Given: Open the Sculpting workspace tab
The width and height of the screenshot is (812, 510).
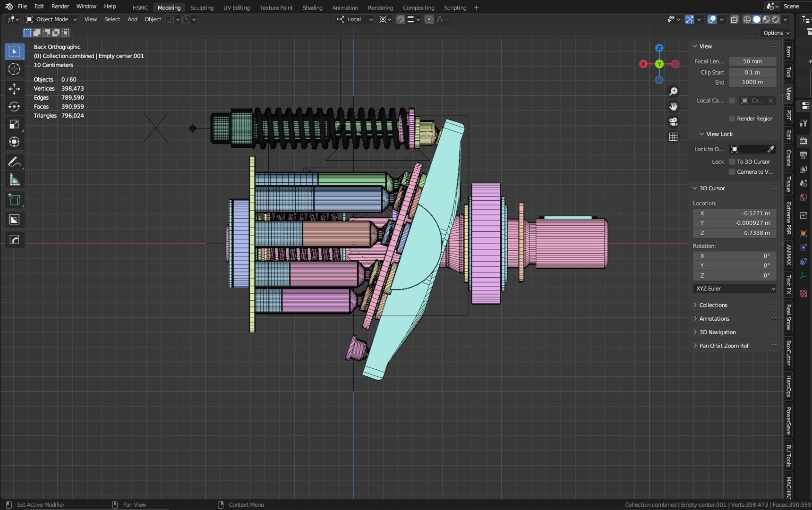Looking at the screenshot, I should click(202, 8).
